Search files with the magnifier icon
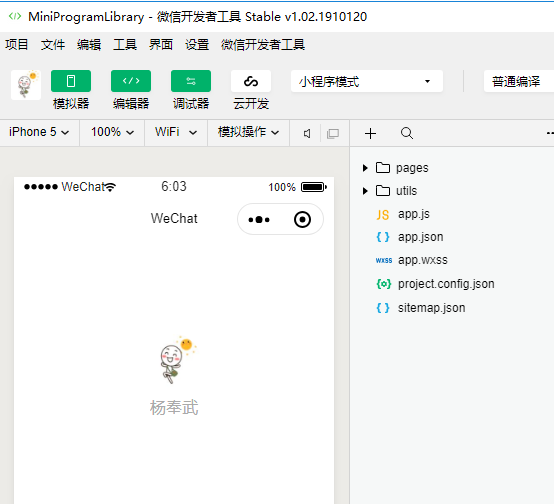This screenshot has width=554, height=504. point(407,133)
